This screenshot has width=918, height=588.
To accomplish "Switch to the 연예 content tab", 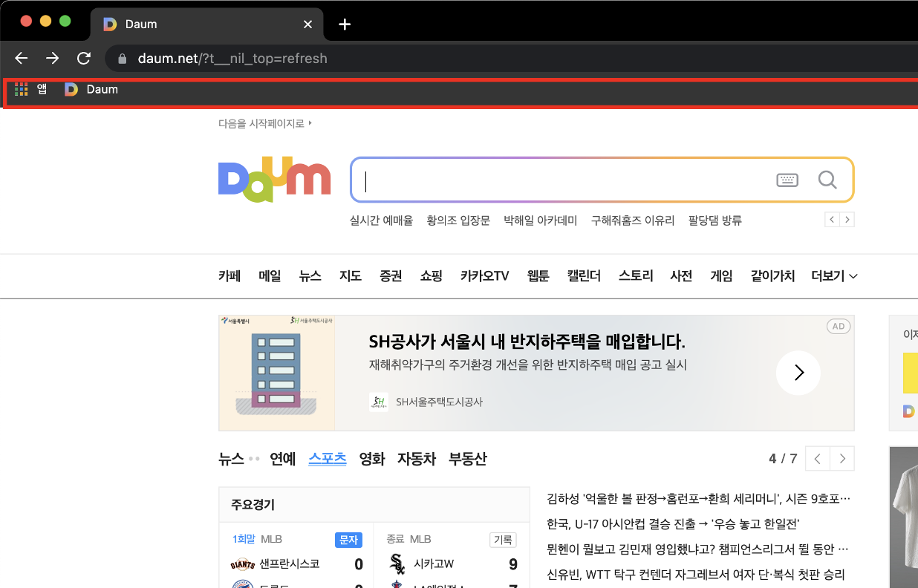I will (x=282, y=459).
